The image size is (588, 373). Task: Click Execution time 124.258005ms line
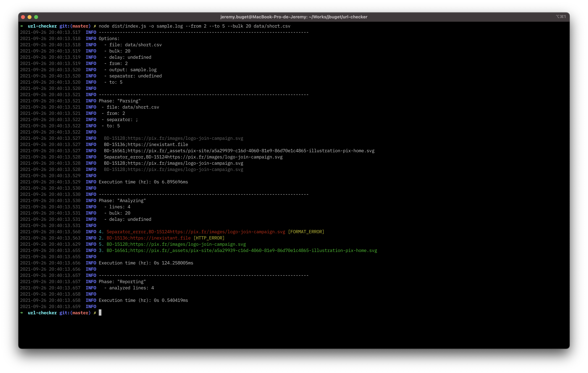tap(146, 263)
